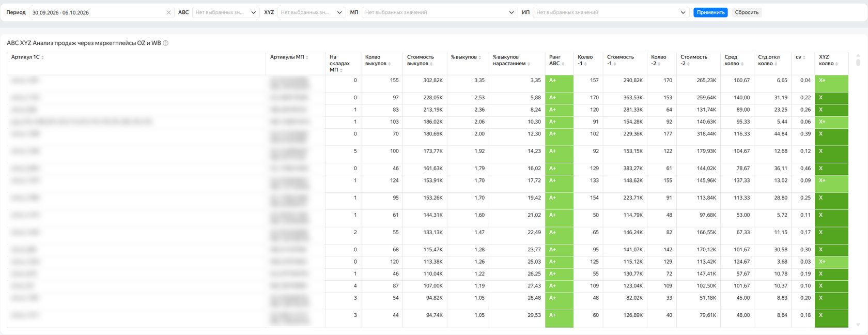Sort by Стоимость -2 column icon

pyautogui.click(x=688, y=64)
